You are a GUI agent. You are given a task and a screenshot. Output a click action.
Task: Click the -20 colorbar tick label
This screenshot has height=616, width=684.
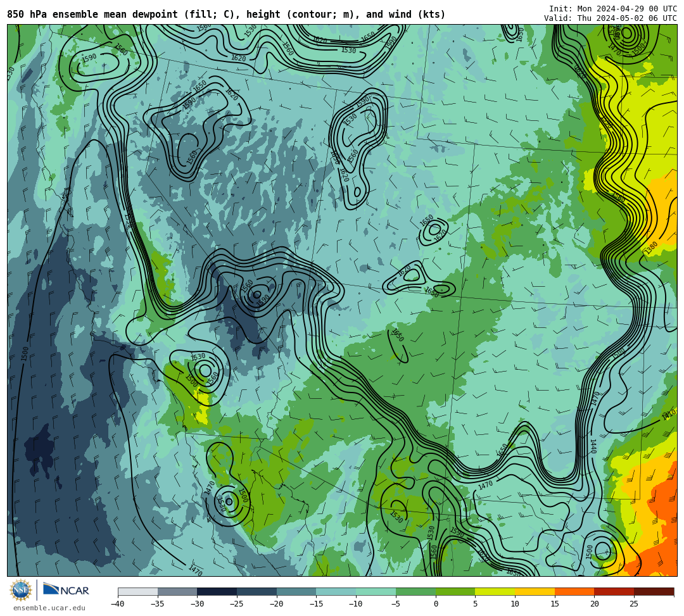tap(277, 604)
